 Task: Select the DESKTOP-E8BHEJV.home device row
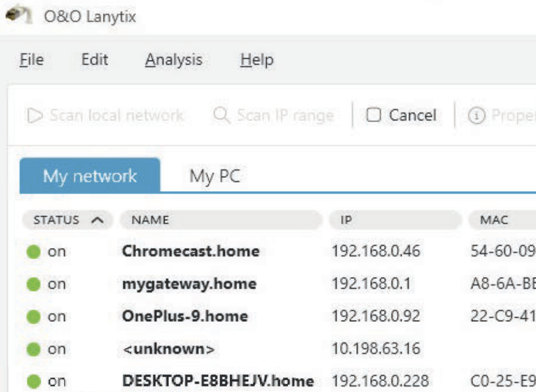(218, 382)
